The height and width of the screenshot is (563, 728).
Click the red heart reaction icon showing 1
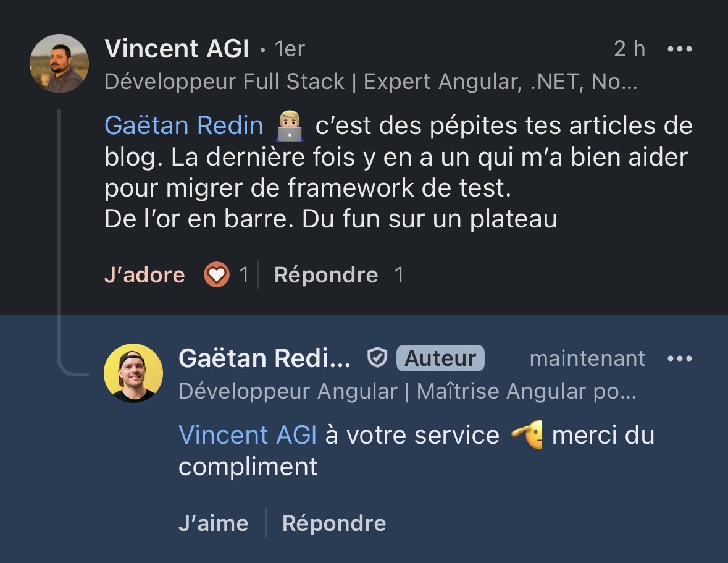click(215, 274)
